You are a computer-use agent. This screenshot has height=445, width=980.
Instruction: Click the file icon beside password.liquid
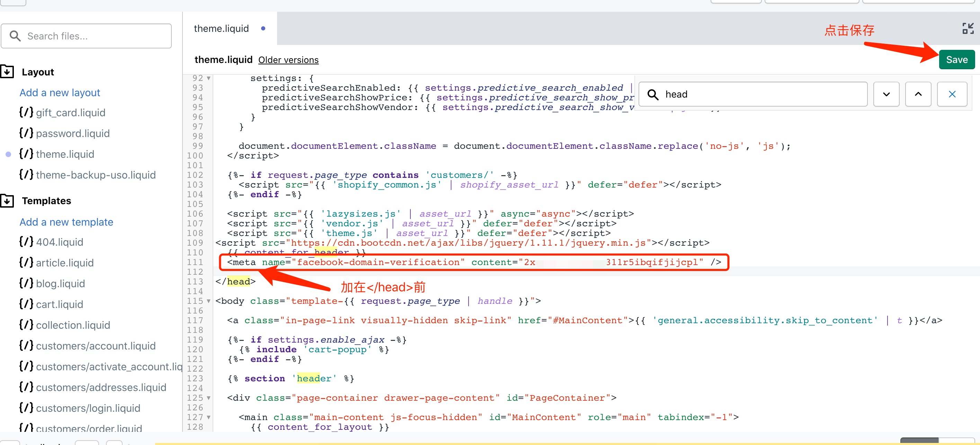pos(26,133)
